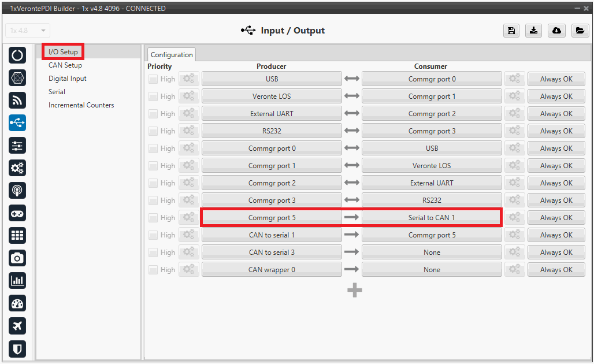The width and height of the screenshot is (594, 364).
Task: Open the 1x 4.8 version dropdown
Action: (28, 31)
